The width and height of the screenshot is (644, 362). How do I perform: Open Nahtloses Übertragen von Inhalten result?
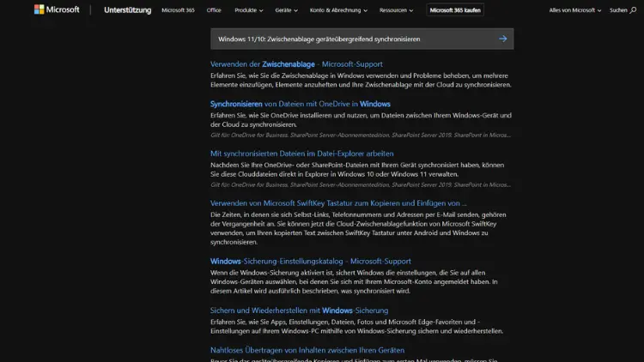click(x=307, y=350)
